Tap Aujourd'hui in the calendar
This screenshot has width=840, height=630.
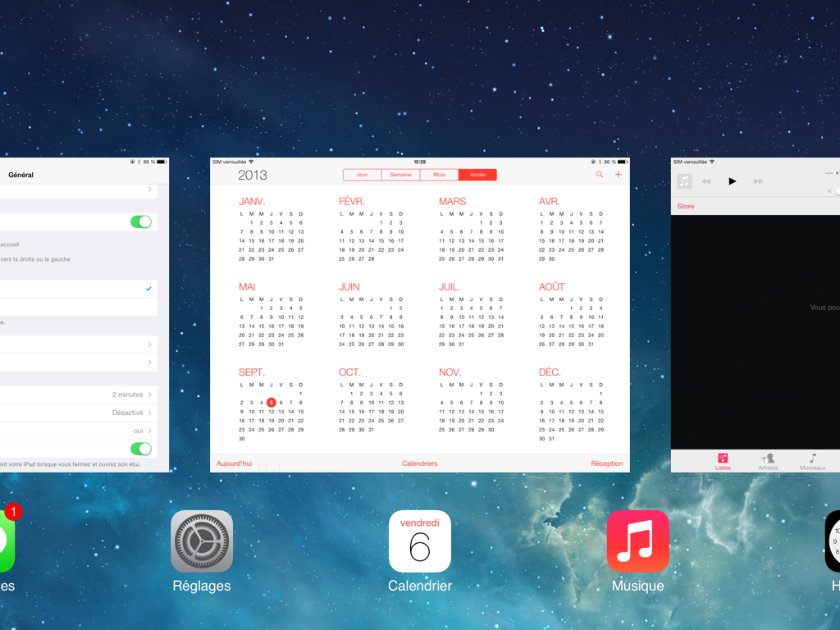pyautogui.click(x=234, y=463)
